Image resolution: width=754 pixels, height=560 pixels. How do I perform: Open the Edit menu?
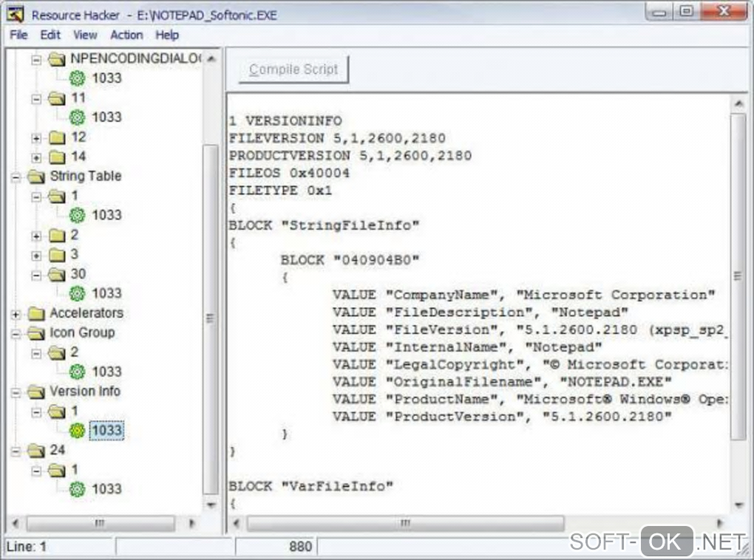pyautogui.click(x=50, y=35)
